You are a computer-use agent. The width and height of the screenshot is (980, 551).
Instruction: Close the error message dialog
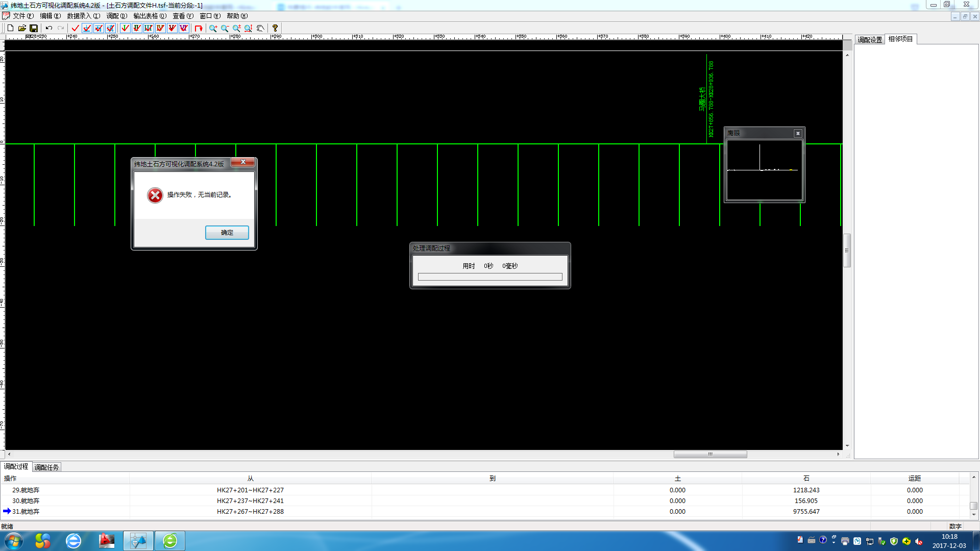click(243, 162)
